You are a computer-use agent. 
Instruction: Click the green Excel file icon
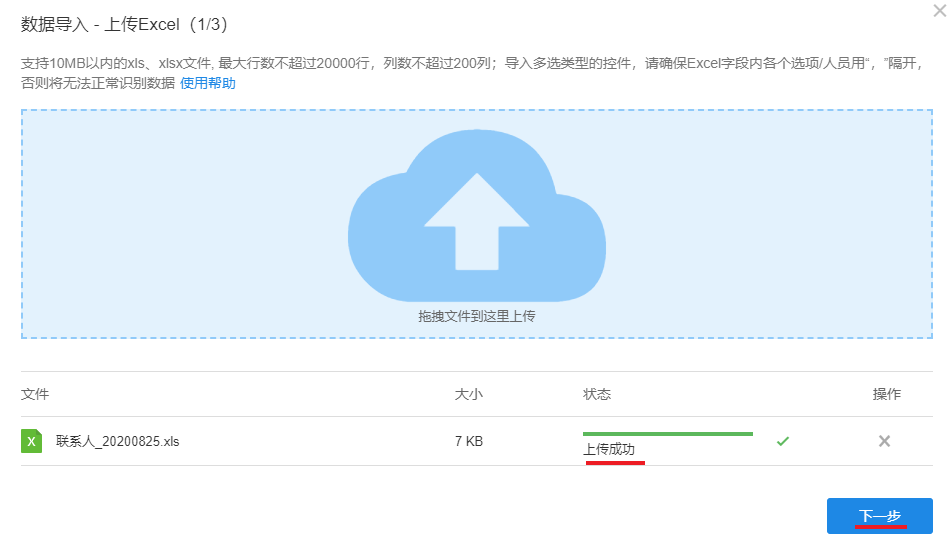31,441
